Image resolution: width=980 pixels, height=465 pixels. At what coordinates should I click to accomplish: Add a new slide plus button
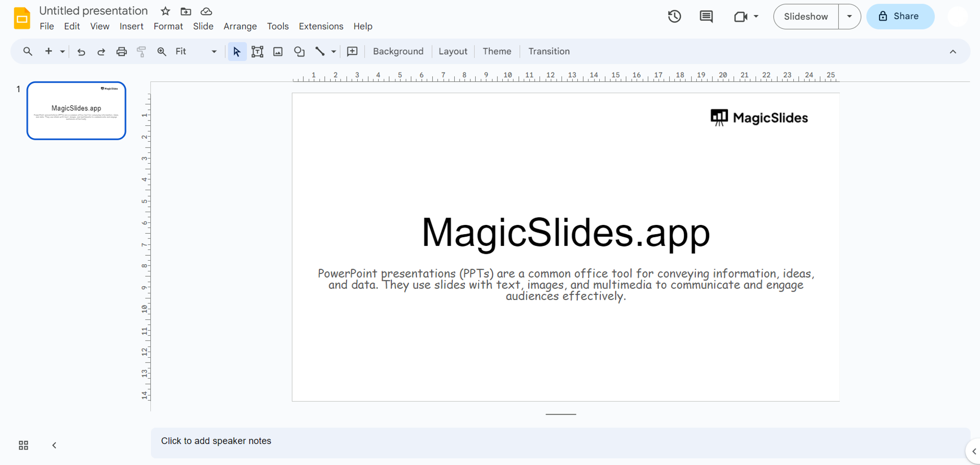click(49, 51)
